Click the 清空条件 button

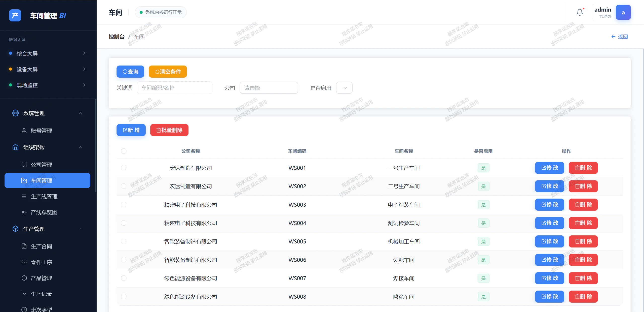pos(168,72)
